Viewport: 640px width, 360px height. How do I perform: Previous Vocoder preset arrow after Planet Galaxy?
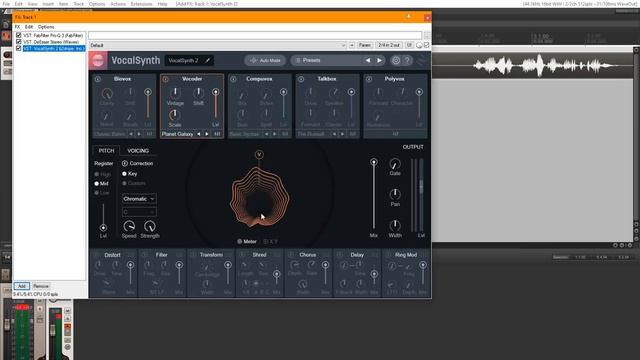click(x=199, y=134)
